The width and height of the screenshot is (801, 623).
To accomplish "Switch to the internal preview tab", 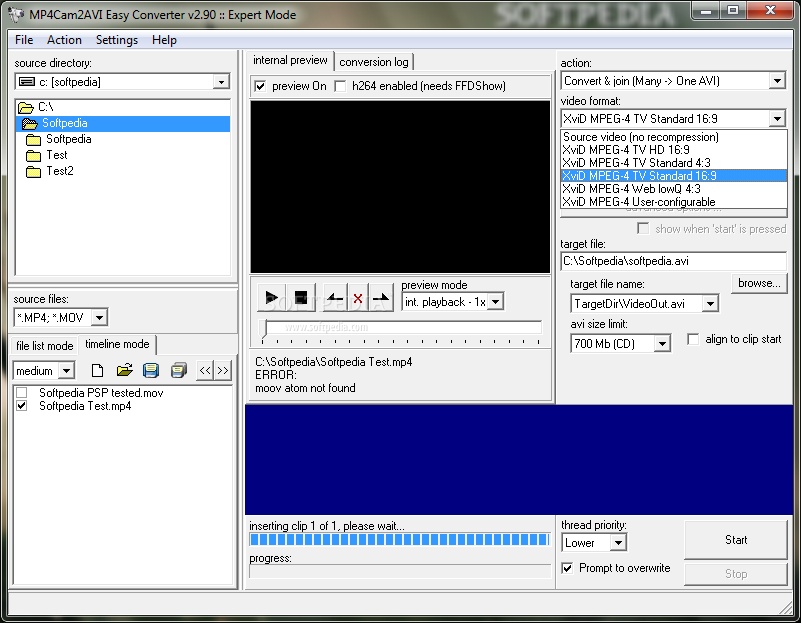I will [x=290, y=60].
